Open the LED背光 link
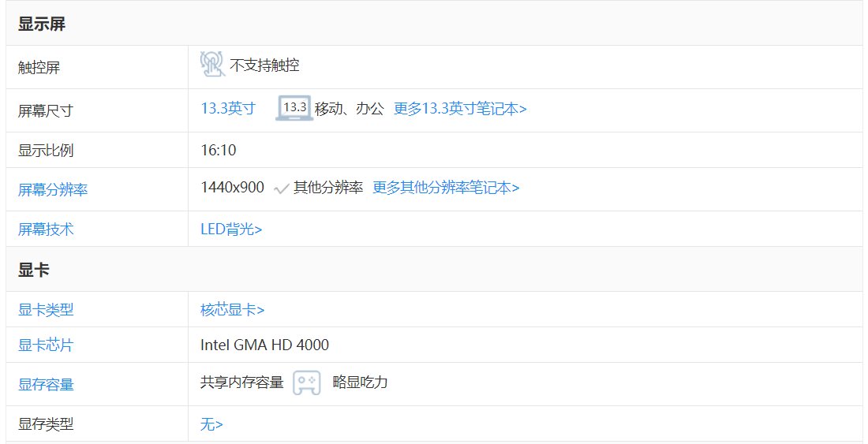The width and height of the screenshot is (868, 444). coord(231,229)
